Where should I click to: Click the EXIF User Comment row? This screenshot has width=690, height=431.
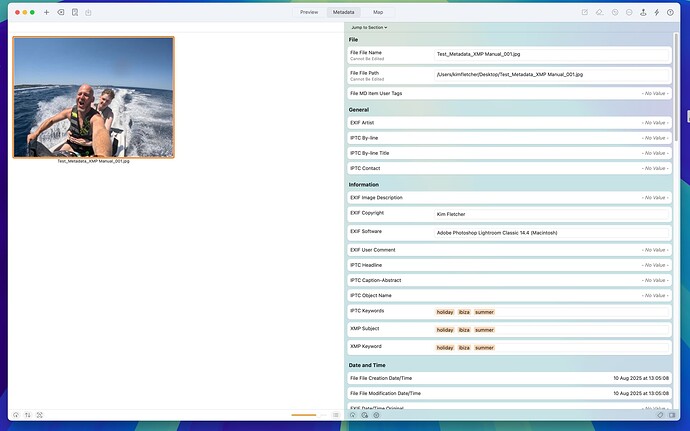[x=509, y=250]
